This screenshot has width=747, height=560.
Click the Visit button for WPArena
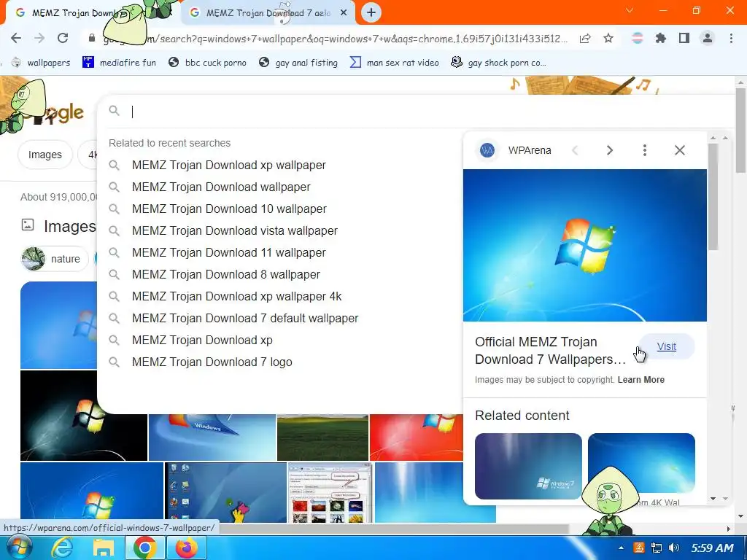click(x=667, y=346)
